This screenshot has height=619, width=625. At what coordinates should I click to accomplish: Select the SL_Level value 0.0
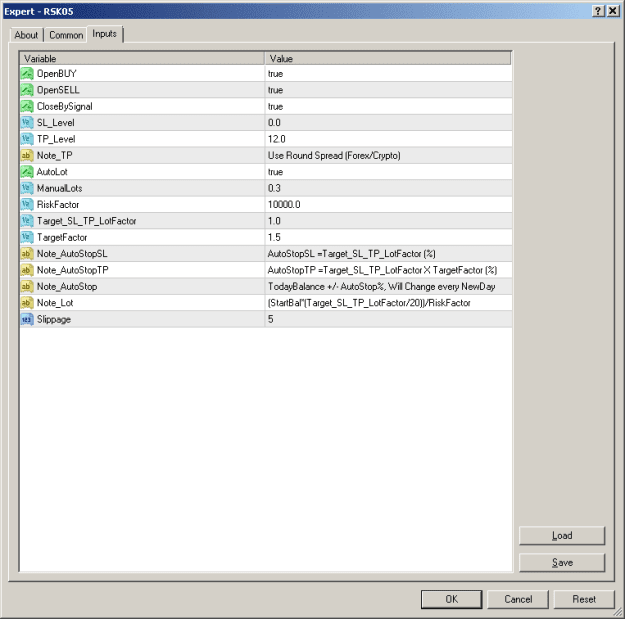274,123
